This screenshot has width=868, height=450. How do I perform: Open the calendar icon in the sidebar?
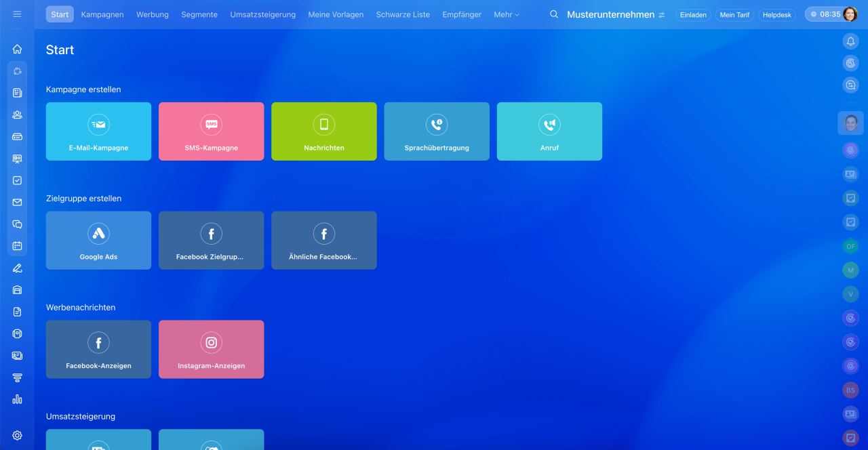(17, 245)
